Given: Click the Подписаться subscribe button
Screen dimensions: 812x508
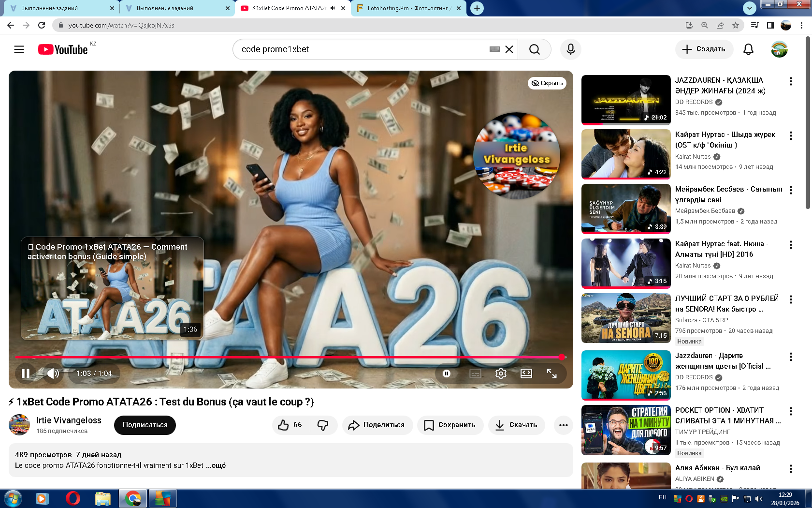Looking at the screenshot, I should (145, 425).
